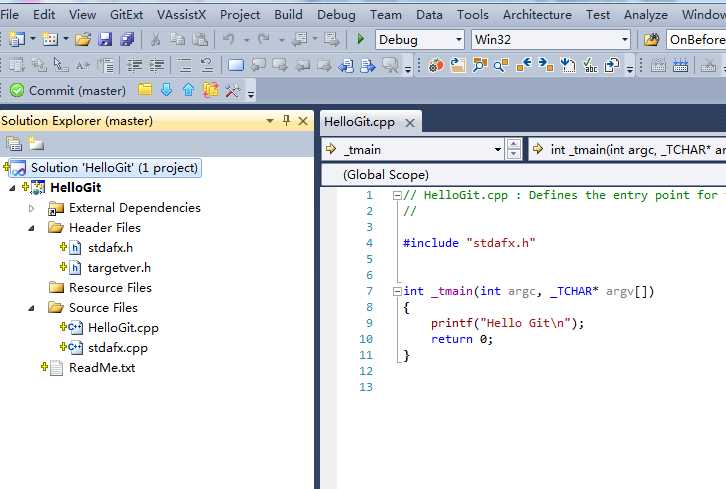The image size is (726, 489).
Task: Click Visual Assist Navigate Forward arrow icon
Action: point(546,65)
